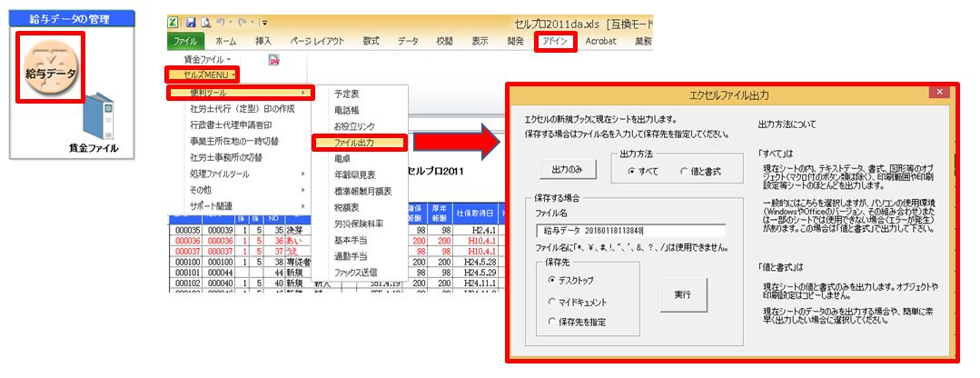Image resolution: width=980 pixels, height=378 pixels.
Task: Expand the 処理ファイルツール submenu
Action: coord(247,174)
